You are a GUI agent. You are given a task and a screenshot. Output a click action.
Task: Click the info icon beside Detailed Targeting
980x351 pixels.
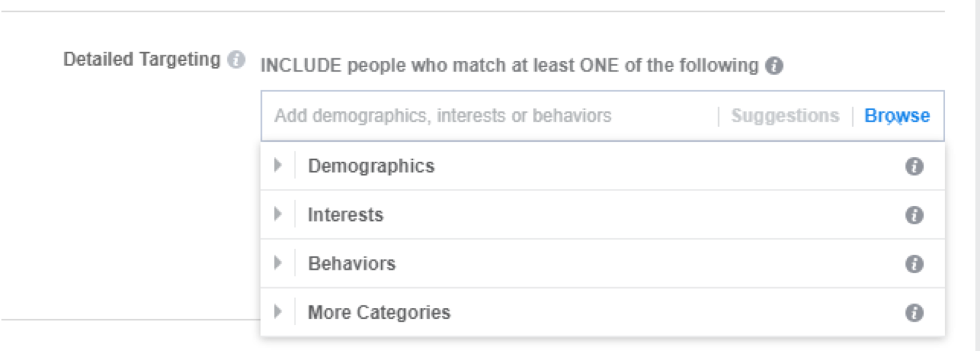pos(236,60)
